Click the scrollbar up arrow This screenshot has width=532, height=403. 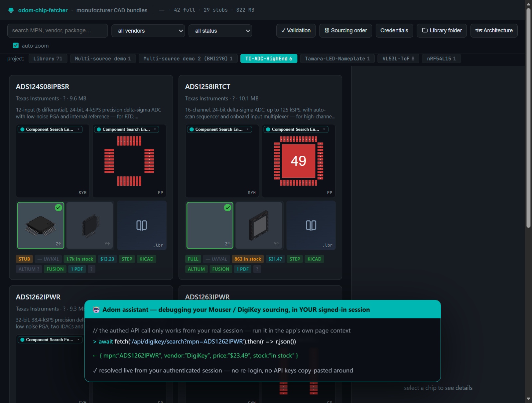[528, 4]
